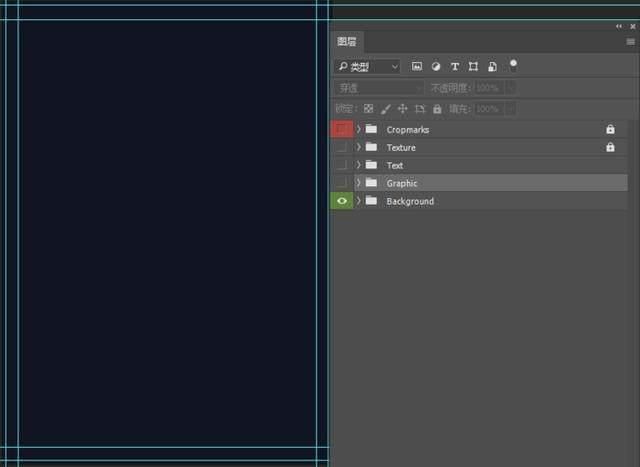Select the Cropmarks layer name

click(x=408, y=130)
